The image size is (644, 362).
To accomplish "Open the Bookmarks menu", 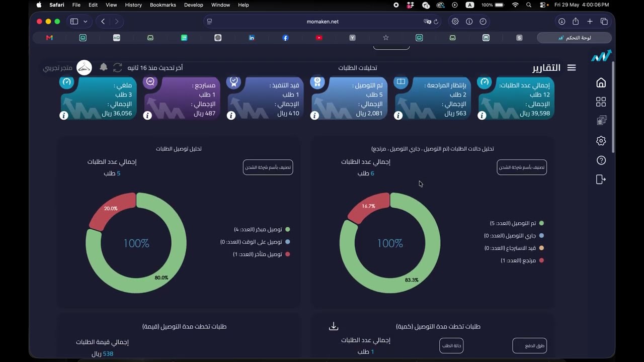I will coord(163,5).
